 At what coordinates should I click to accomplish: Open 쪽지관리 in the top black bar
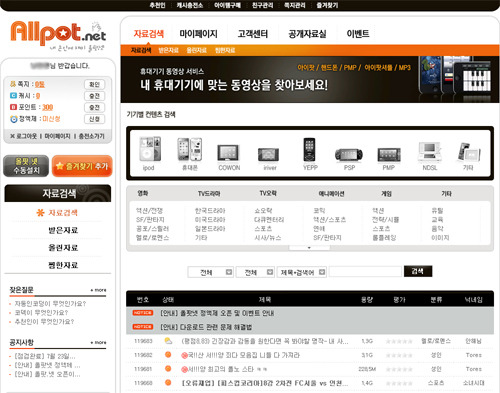(295, 5)
